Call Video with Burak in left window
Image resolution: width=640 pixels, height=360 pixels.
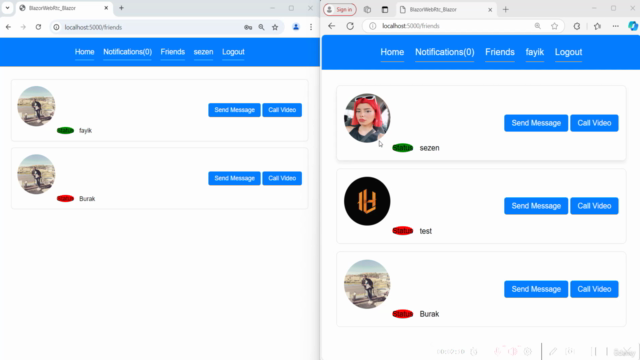pyautogui.click(x=282, y=178)
